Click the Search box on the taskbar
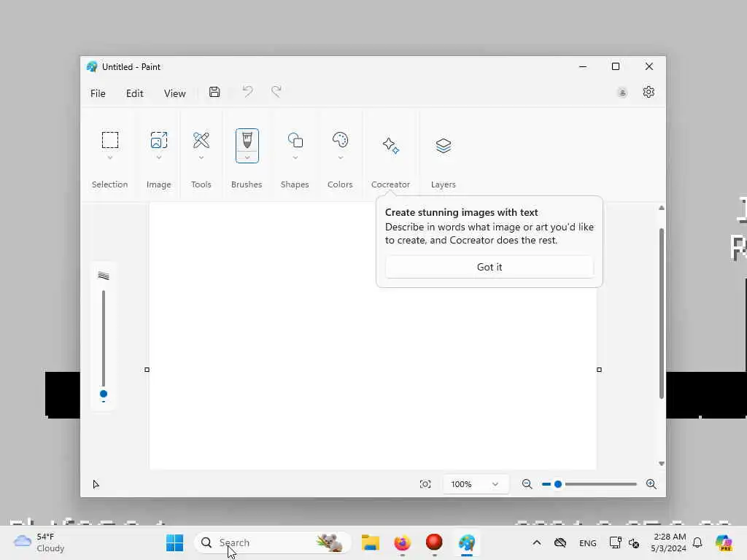The image size is (747, 560). pyautogui.click(x=273, y=542)
